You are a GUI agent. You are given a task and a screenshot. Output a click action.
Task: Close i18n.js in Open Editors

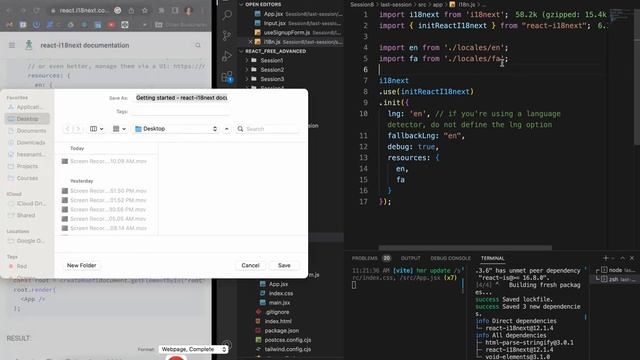tap(250, 42)
